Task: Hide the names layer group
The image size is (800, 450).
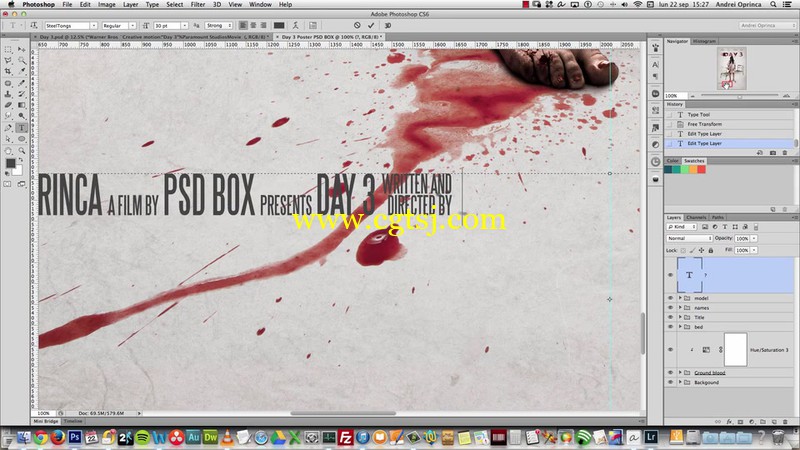Action: pos(670,308)
